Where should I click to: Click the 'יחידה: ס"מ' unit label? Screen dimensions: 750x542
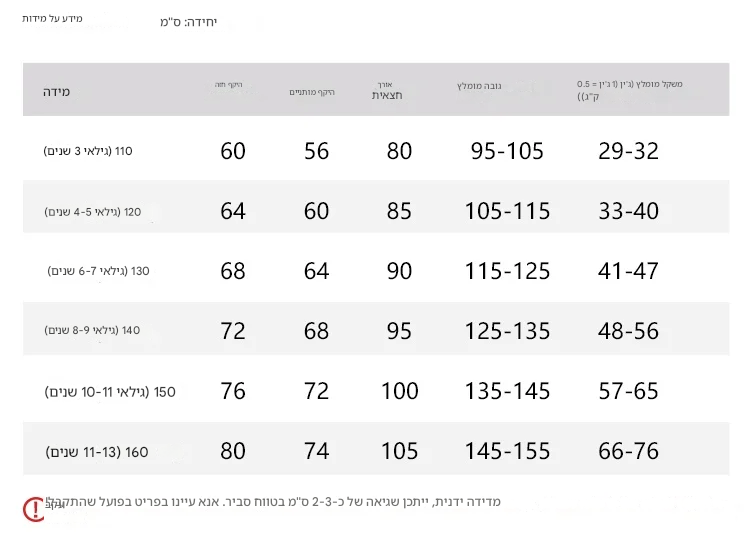(188, 22)
